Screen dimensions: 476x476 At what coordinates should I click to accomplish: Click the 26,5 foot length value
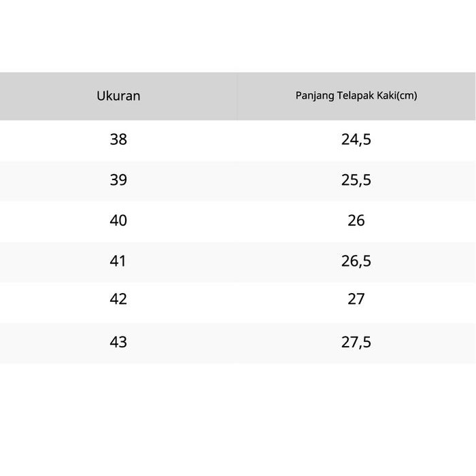coord(356,260)
